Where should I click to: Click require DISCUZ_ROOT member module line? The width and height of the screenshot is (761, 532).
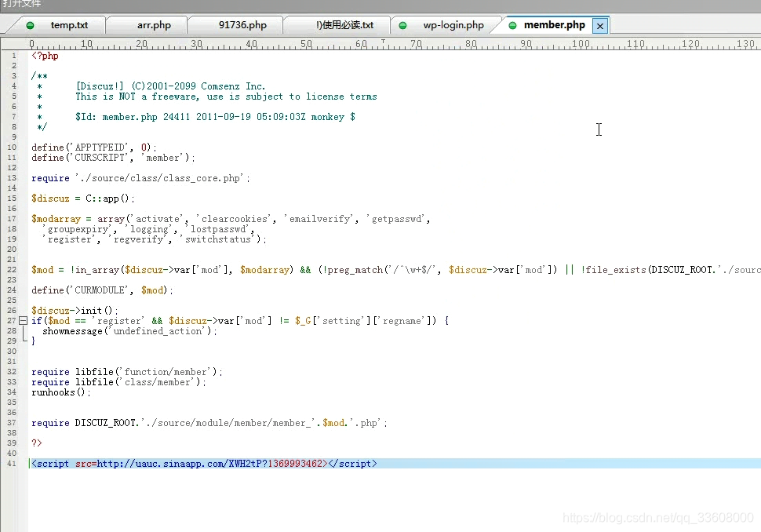pyautogui.click(x=209, y=423)
